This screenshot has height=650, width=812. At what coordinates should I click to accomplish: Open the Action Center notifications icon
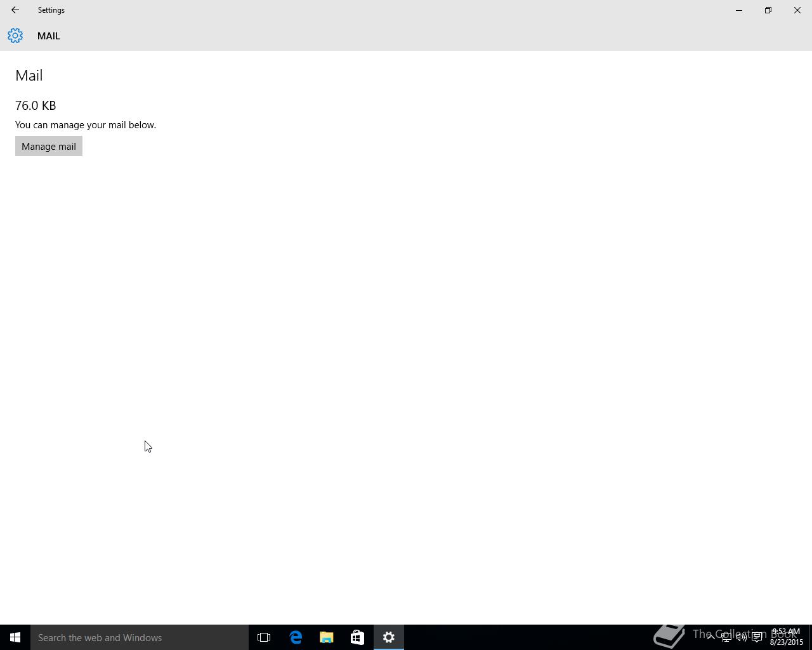coord(757,637)
